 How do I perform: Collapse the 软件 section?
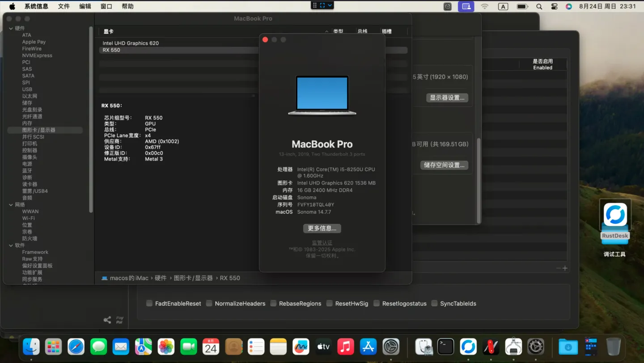pos(10,245)
